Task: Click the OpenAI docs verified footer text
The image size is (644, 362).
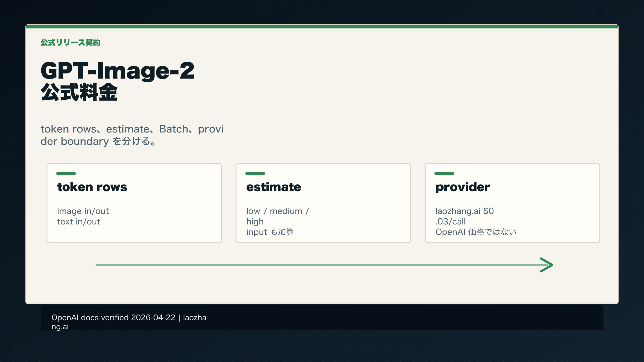Action: [x=129, y=318]
